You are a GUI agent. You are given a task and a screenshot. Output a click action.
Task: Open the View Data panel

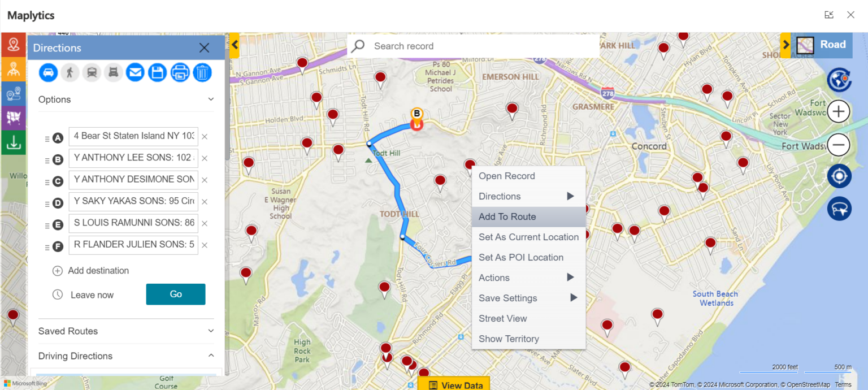tap(454, 384)
